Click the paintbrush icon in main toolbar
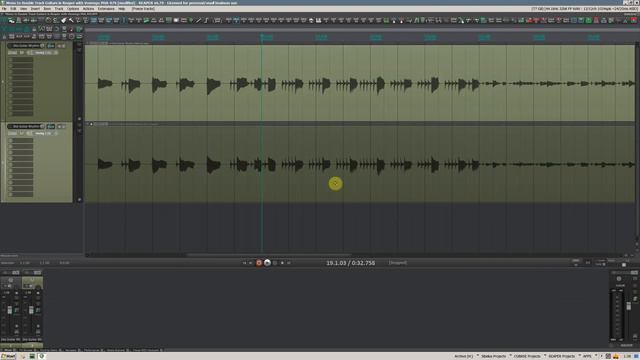Viewport: 640px width, 360px height. click(64, 20)
